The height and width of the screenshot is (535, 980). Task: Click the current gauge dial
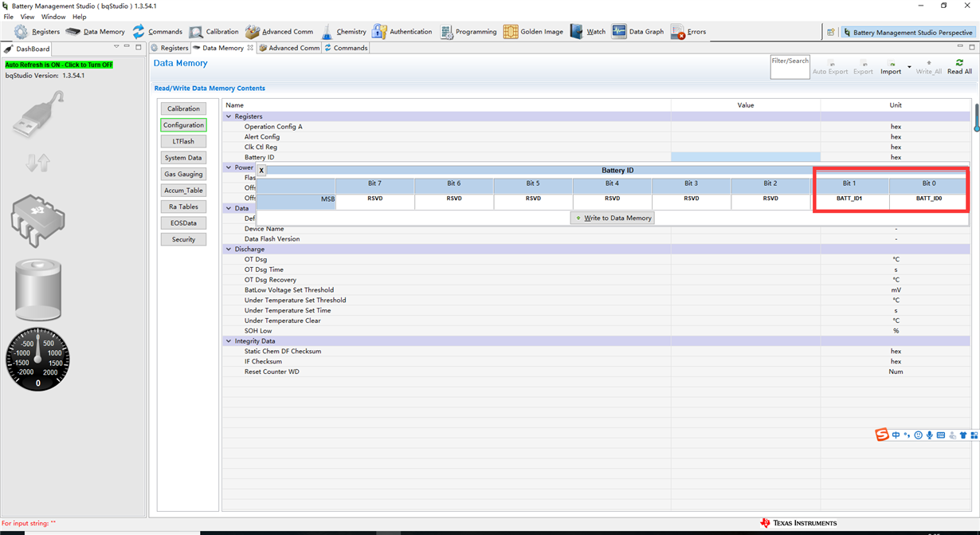tap(37, 359)
